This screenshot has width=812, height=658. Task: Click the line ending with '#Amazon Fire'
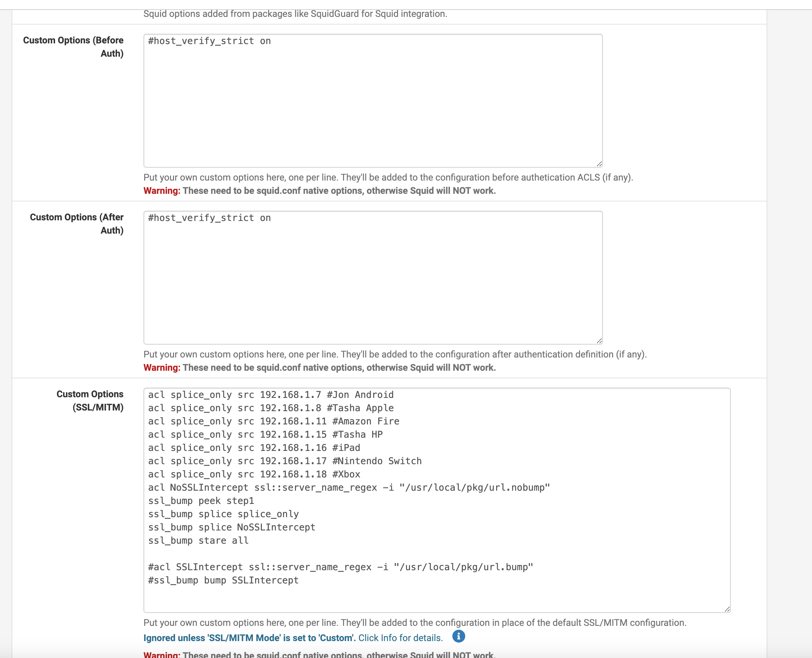coord(273,421)
